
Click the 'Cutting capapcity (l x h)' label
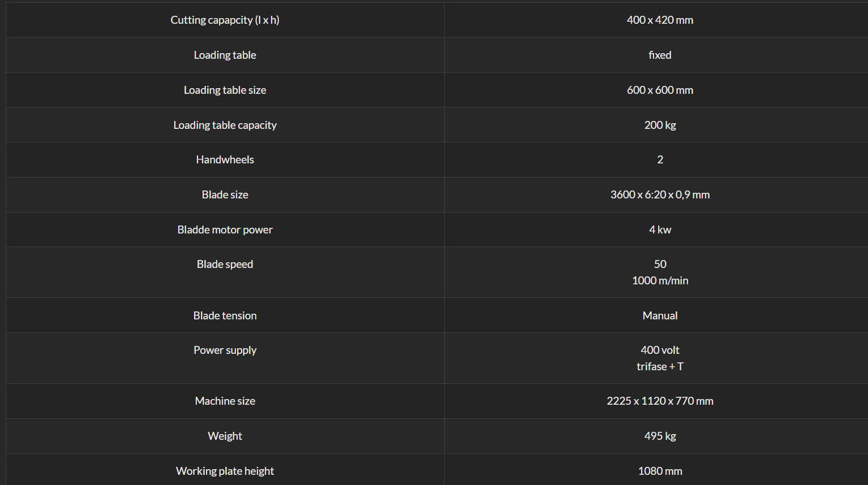tap(225, 20)
